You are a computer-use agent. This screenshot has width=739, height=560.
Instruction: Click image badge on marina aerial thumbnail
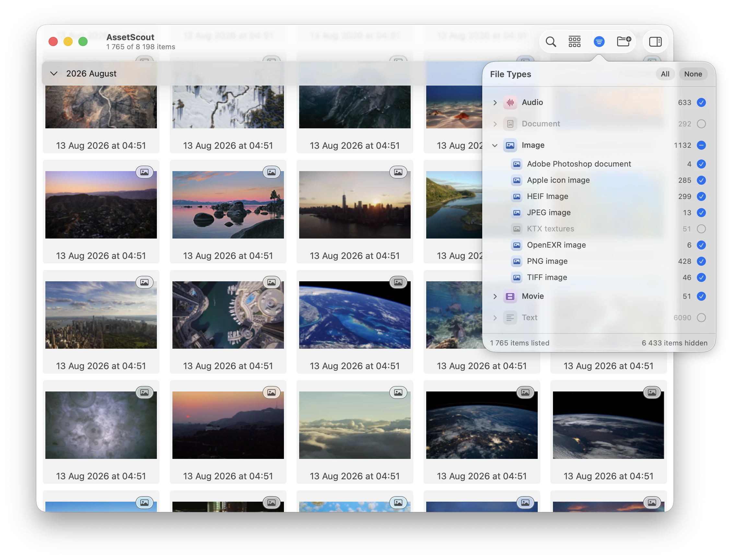[271, 282]
